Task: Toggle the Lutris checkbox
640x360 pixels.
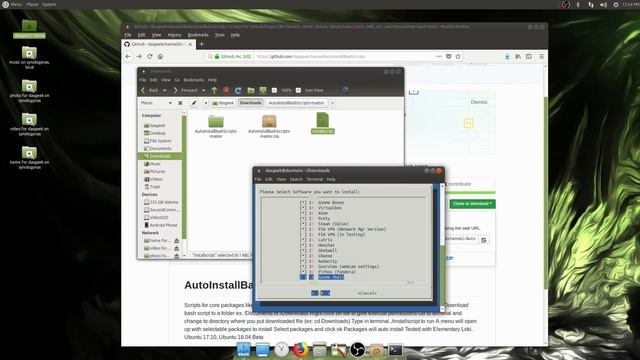Action: click(x=303, y=240)
